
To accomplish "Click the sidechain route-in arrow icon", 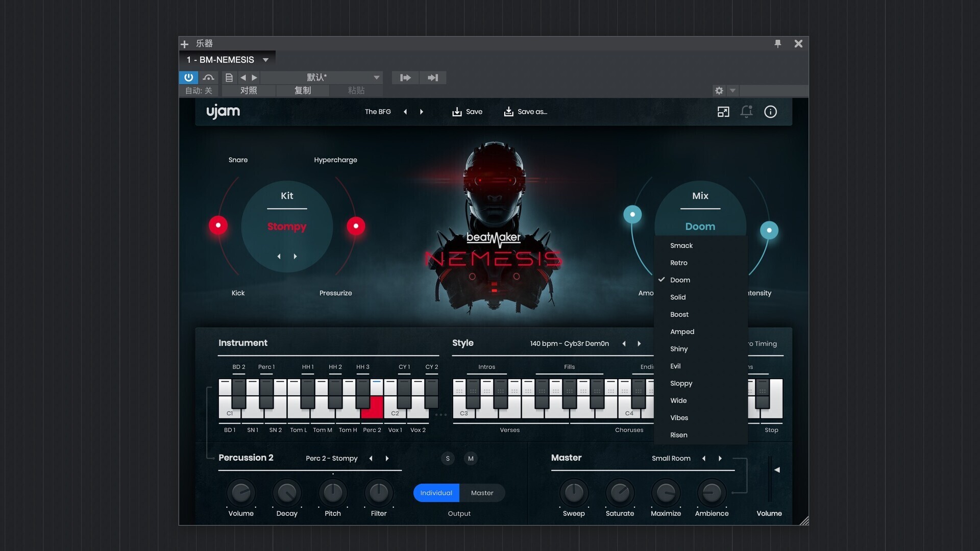I will click(x=405, y=78).
